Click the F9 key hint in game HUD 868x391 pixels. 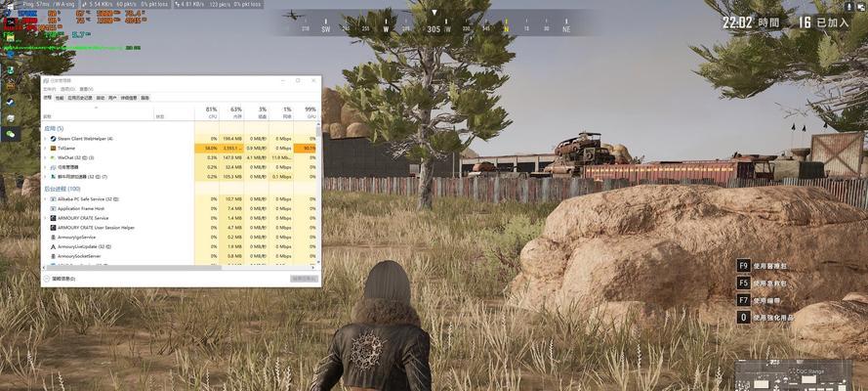click(x=743, y=265)
